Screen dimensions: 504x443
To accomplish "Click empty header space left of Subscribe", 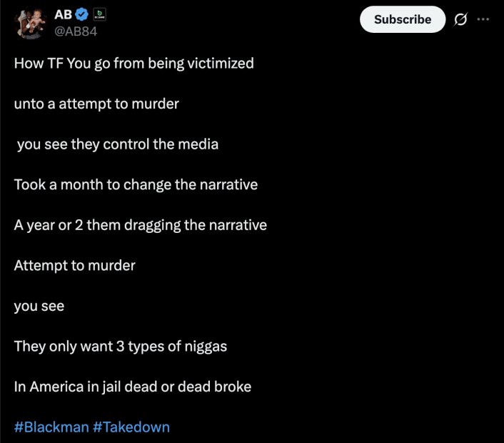I will point(231,19).
